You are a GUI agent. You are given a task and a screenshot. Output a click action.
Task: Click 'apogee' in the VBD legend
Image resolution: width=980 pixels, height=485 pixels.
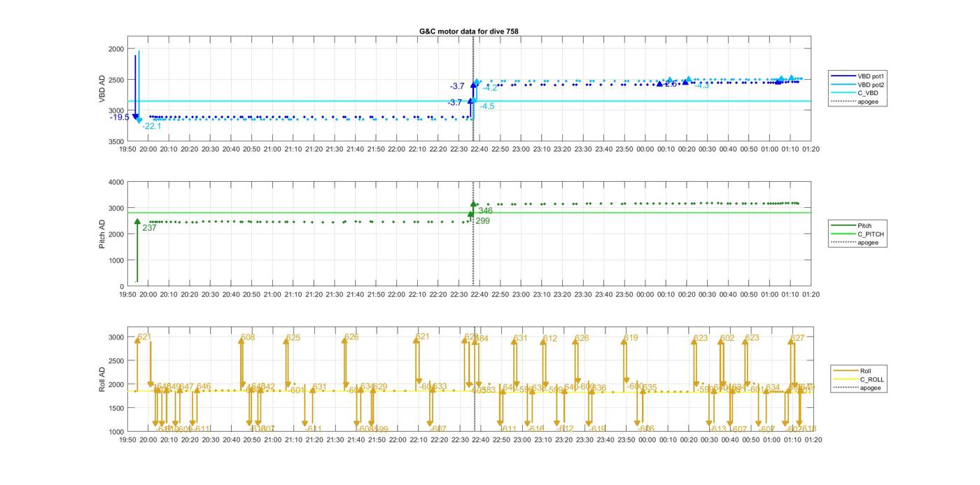point(868,101)
